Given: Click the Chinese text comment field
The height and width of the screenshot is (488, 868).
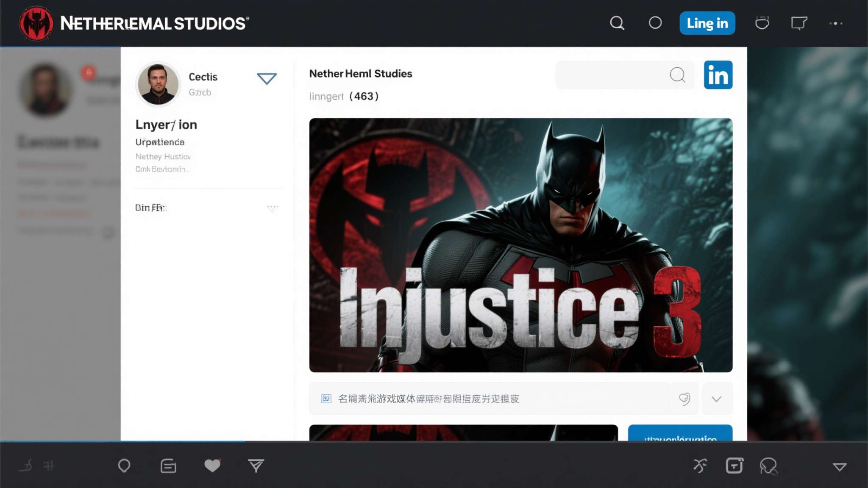Looking at the screenshot, I should tap(490, 399).
